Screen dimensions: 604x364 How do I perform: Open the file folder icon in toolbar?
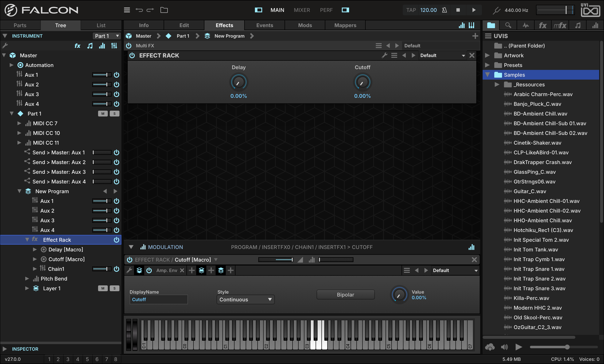click(x=164, y=10)
